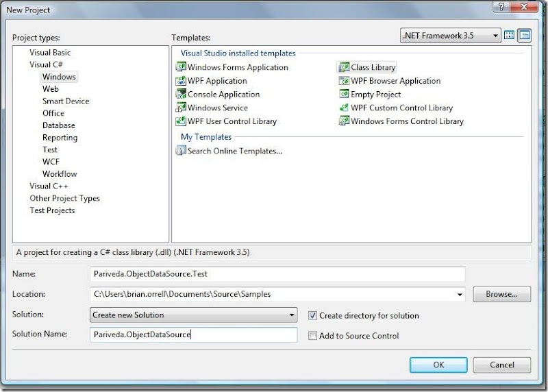Viewport: 548px width, 392px height.
Task: Click the Browse... button
Action: 502,294
